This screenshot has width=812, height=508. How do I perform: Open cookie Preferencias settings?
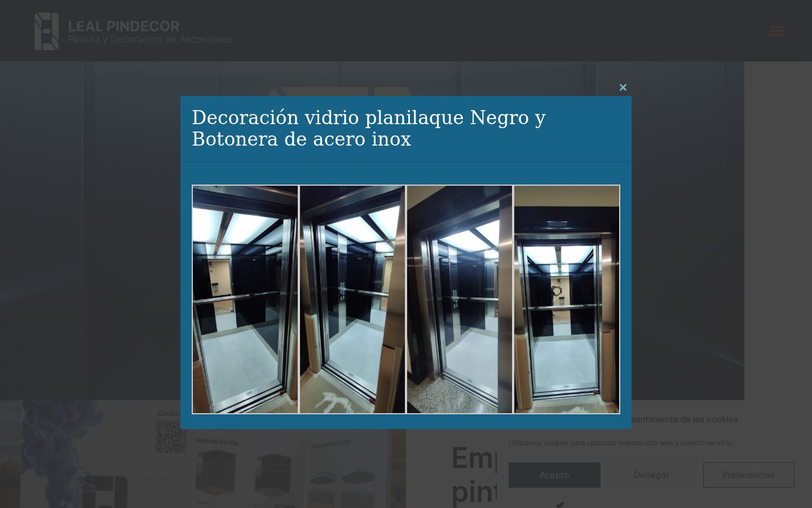pyautogui.click(x=749, y=475)
